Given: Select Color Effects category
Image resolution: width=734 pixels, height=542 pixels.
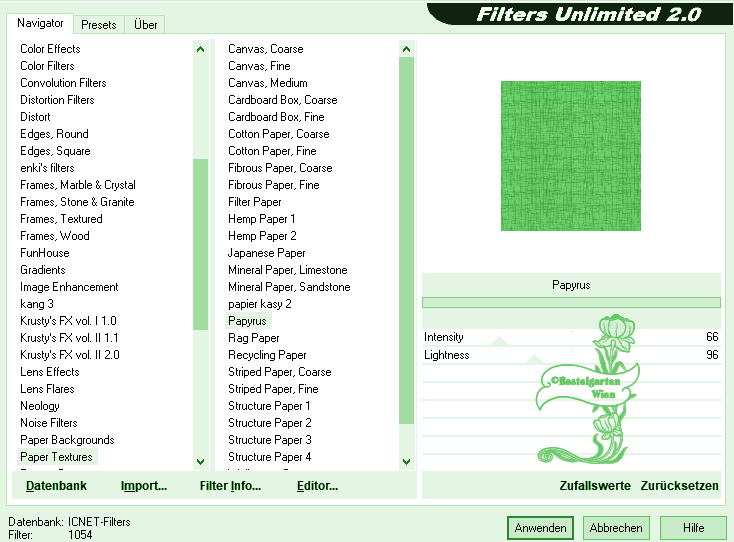Looking at the screenshot, I should click(x=50, y=49).
